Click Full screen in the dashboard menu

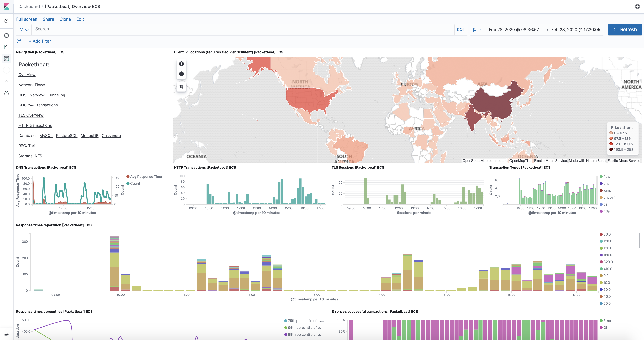pos(26,19)
